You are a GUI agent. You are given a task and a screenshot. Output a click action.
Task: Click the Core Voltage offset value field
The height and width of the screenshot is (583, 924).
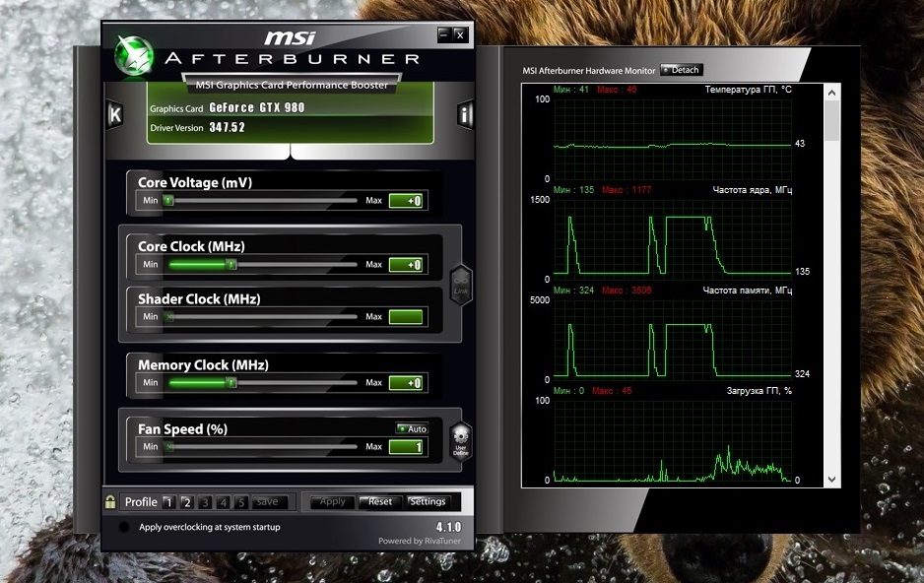[406, 201]
